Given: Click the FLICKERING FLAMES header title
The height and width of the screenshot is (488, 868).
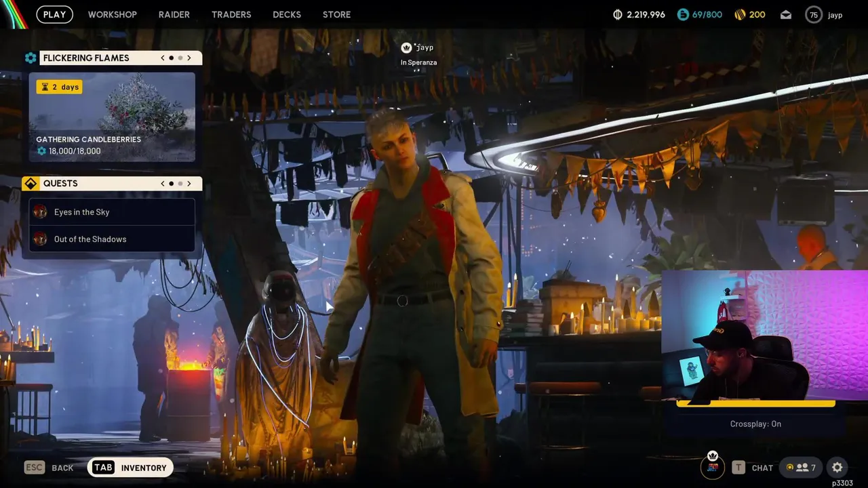Looking at the screenshot, I should click(86, 58).
